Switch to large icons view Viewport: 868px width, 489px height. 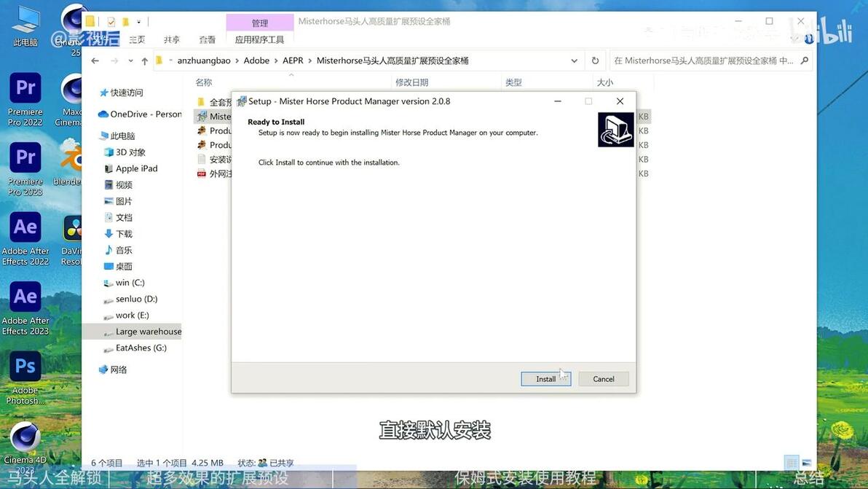pos(807,463)
